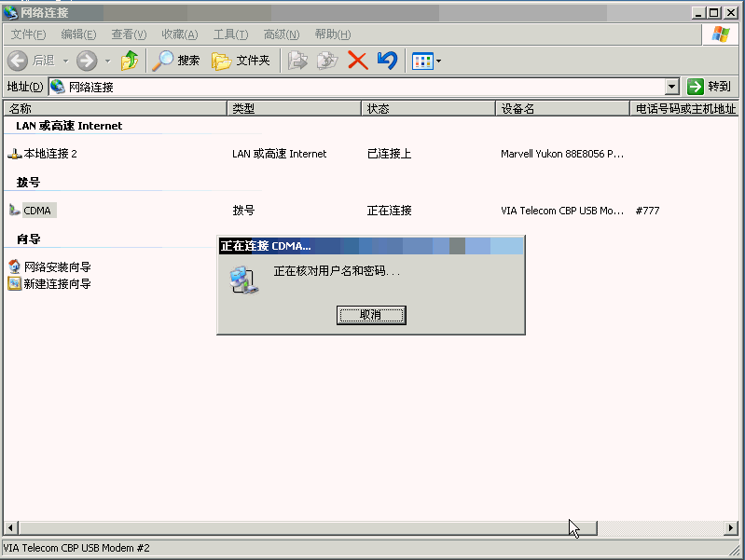Click the scroll left arrow
Screen dimensions: 745x560
[11, 527]
